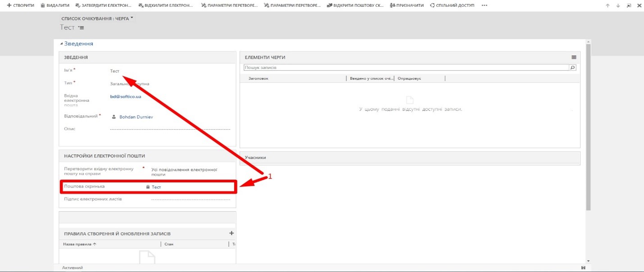Click Спільний доступ in the command bar
Viewport: 644px width, 272px height.
click(x=452, y=5)
